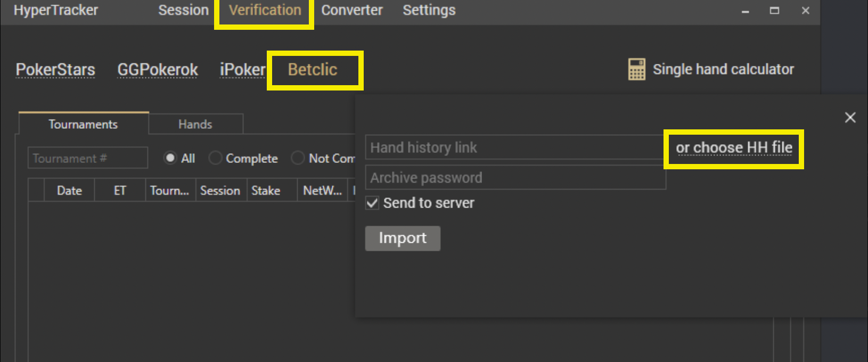Sort by the ET column header
This screenshot has width=868, height=362.
tap(120, 191)
